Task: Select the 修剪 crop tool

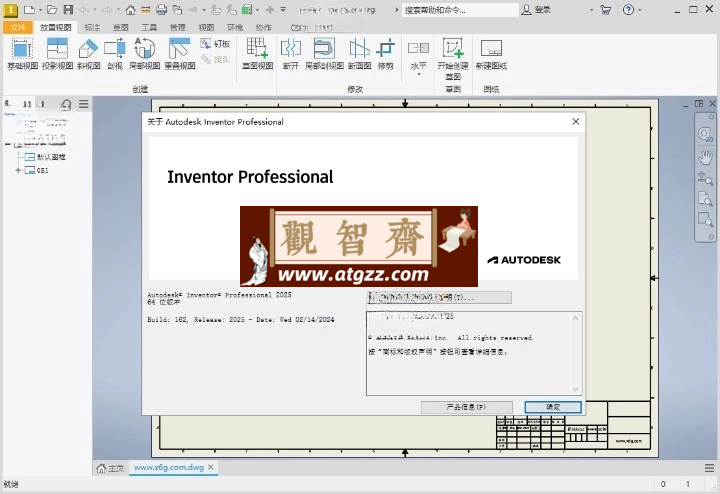Action: (x=386, y=54)
